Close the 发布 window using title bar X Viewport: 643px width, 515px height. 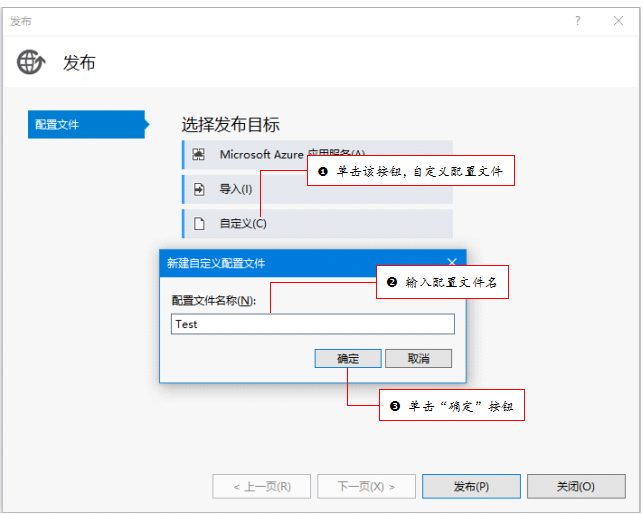point(618,20)
